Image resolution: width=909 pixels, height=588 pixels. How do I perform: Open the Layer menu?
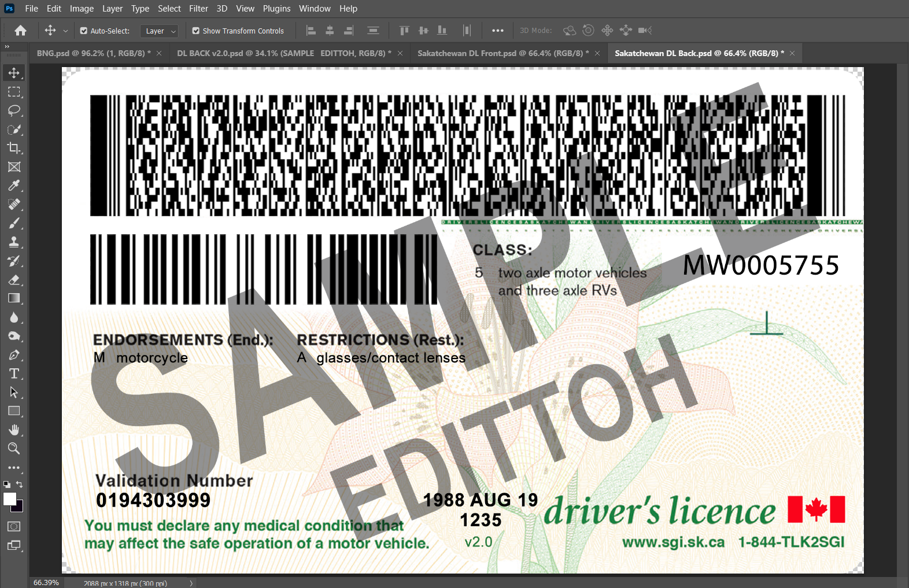112,9
